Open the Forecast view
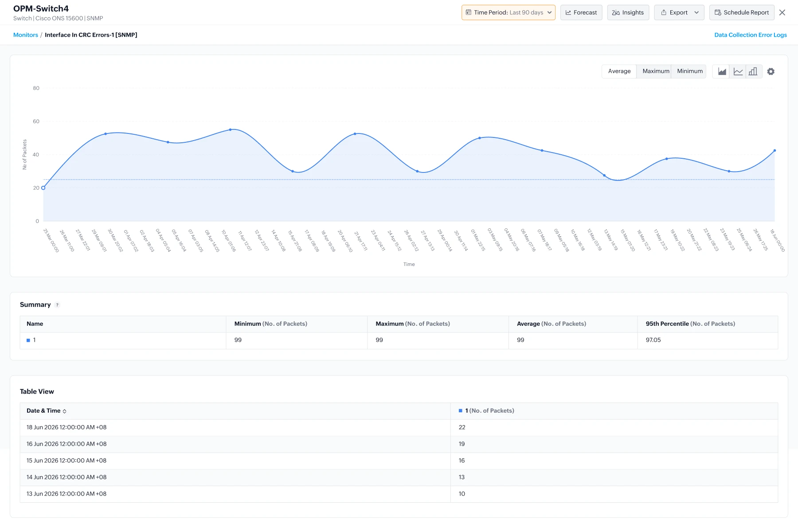 [x=581, y=12]
